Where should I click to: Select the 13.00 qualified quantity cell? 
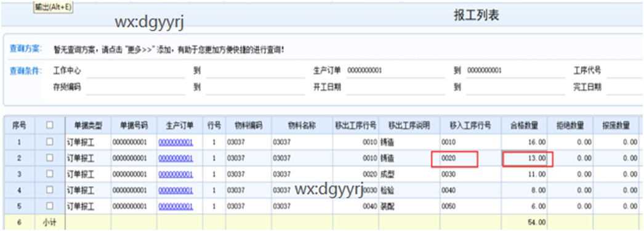click(525, 158)
